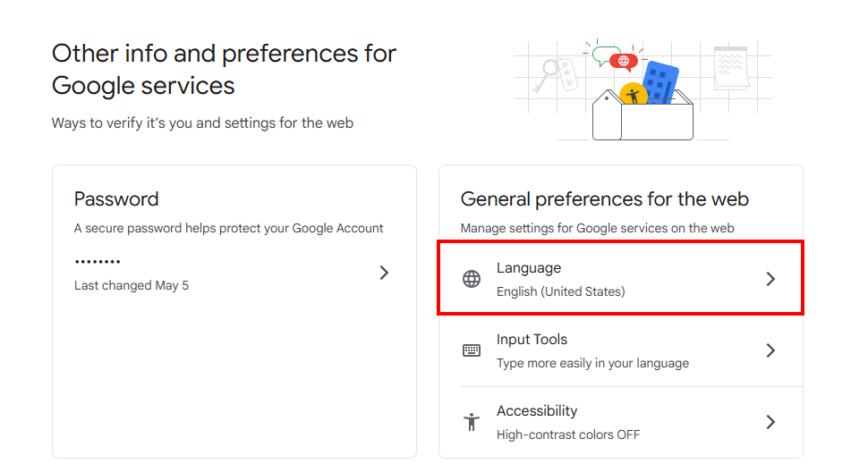Click the red globe speech bubble illustration
The height and width of the screenshot is (472, 868).
(624, 61)
